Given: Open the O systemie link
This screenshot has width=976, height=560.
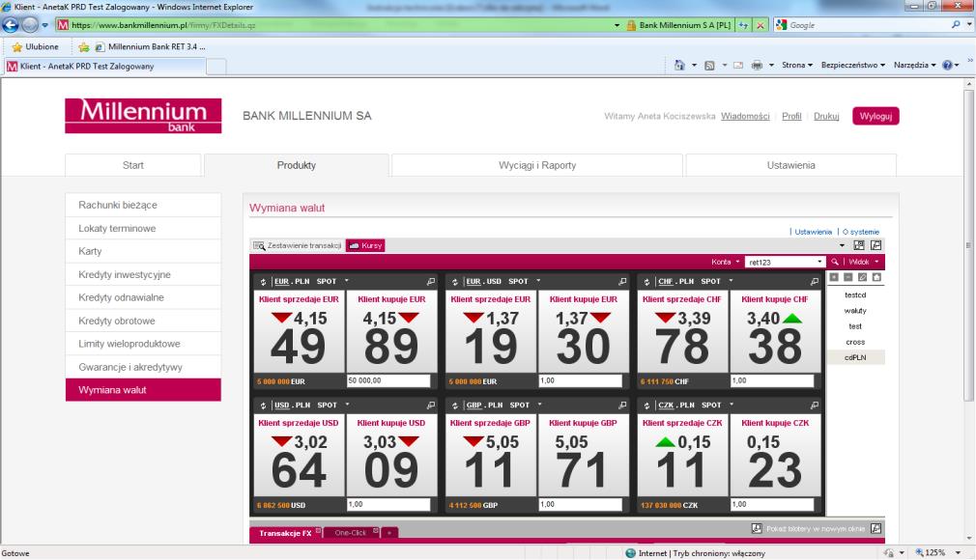Looking at the screenshot, I should [x=861, y=232].
